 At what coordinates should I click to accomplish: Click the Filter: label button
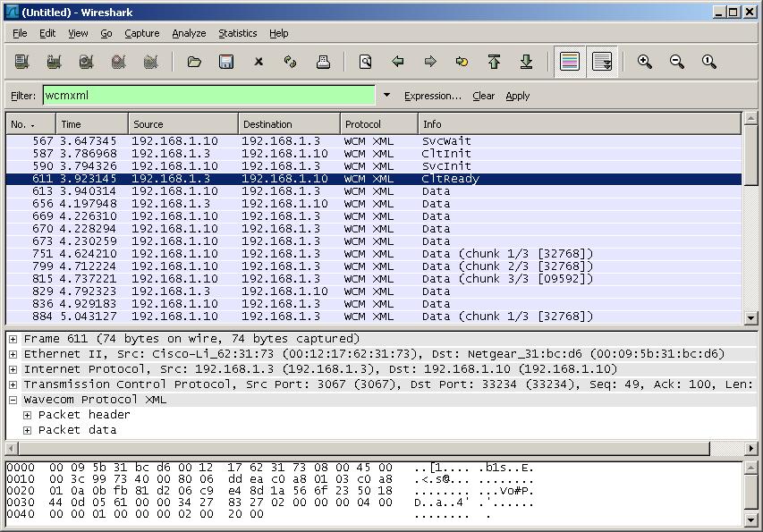pyautogui.click(x=23, y=96)
